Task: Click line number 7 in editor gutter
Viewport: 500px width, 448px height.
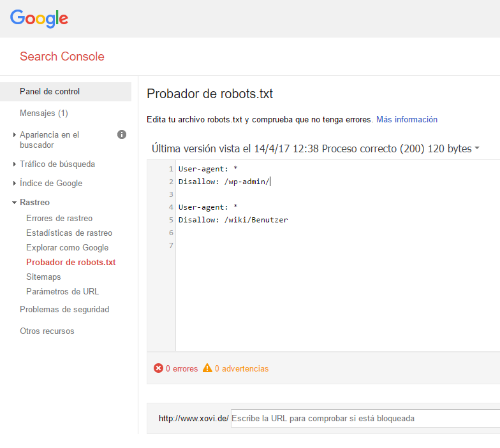Action: point(171,245)
